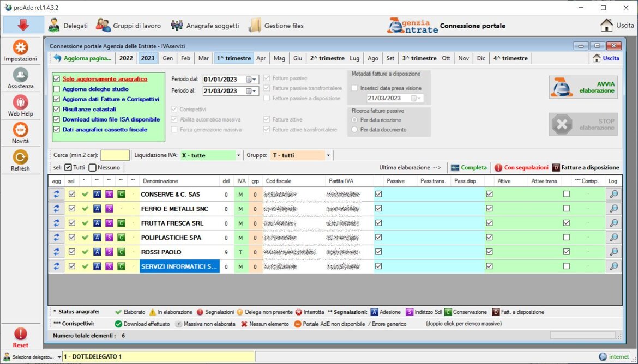
Task: Open log magnifier for ROSSI PAOLO
Action: (x=613, y=252)
